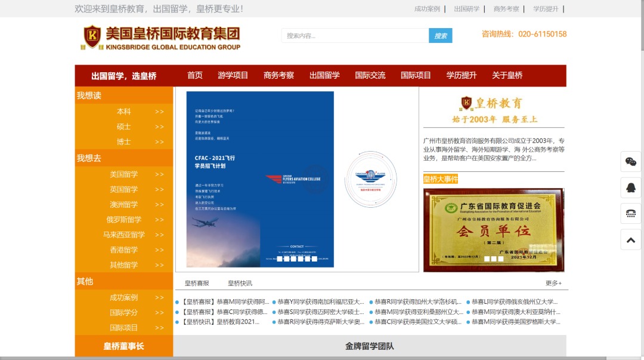Open 出国留学 navigation menu item
Screen dimensions: 644x360
[x=324, y=75]
